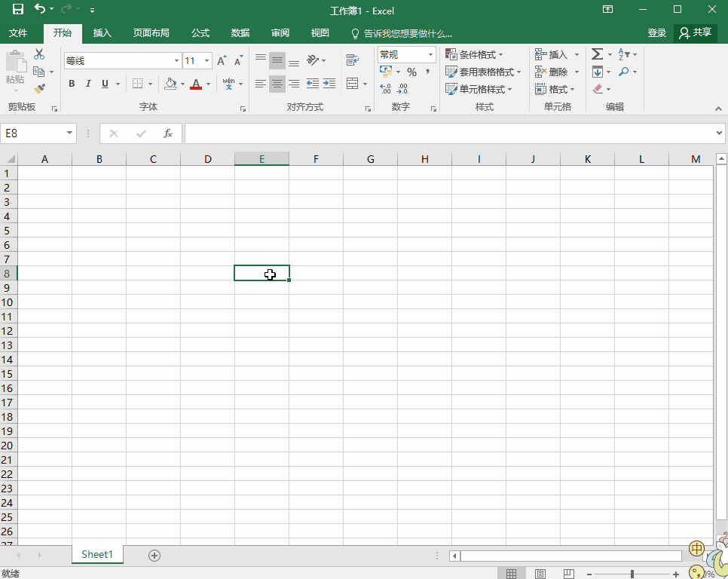Click the Increase Indent icon
The width and height of the screenshot is (728, 579).
[x=329, y=84]
